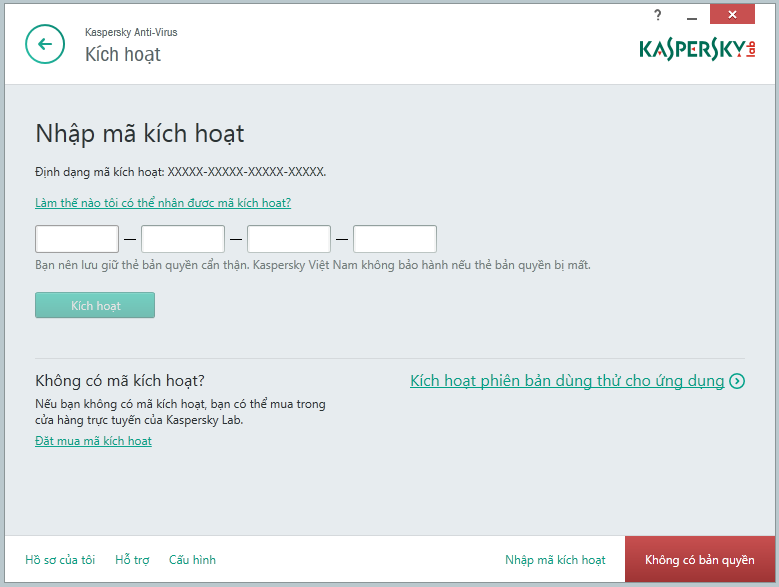
Task: Open 'Đặt mua mã kích hoạt' link
Action: point(93,441)
